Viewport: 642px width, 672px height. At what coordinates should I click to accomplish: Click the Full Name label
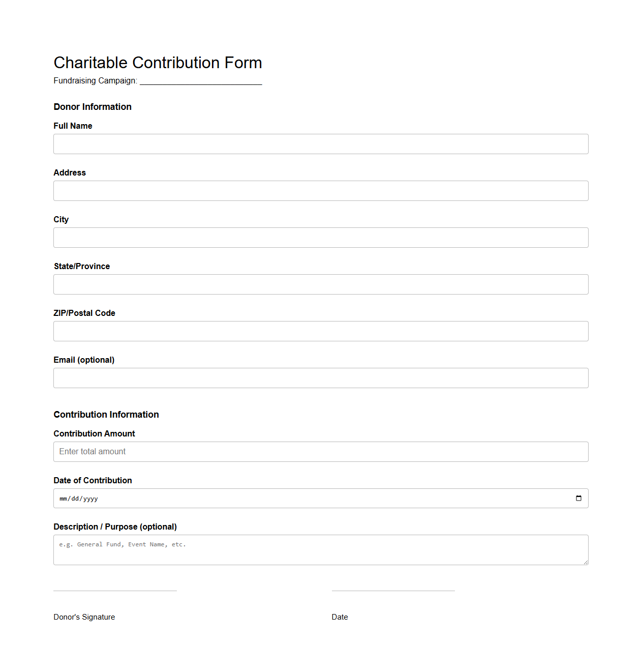[x=73, y=126]
